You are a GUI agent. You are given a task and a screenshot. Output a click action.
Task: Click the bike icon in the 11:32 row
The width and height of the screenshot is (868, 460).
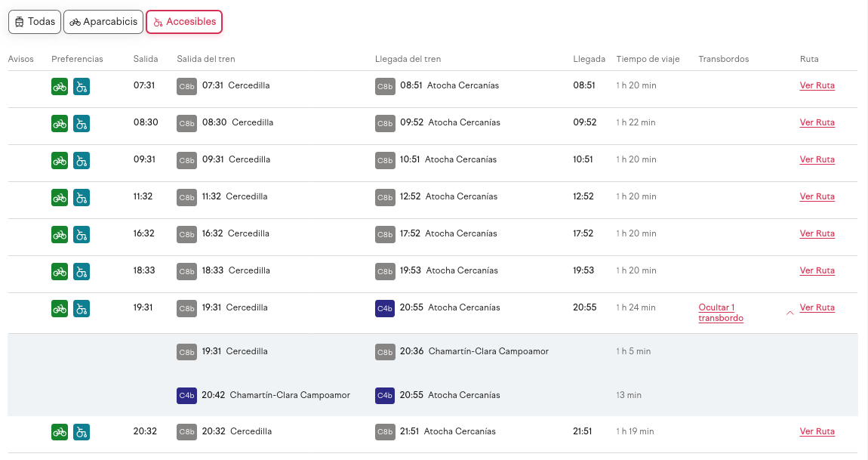tap(60, 197)
